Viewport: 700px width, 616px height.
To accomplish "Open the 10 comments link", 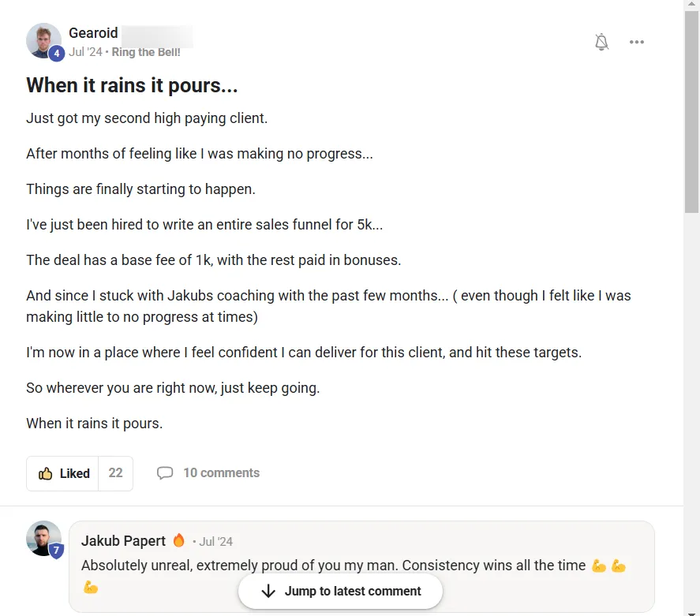I will coord(222,472).
